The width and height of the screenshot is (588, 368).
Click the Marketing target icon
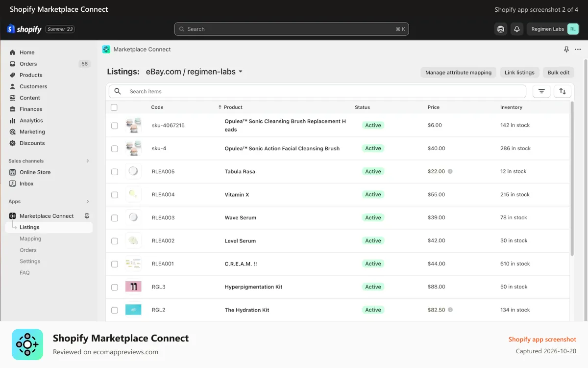coord(13,131)
